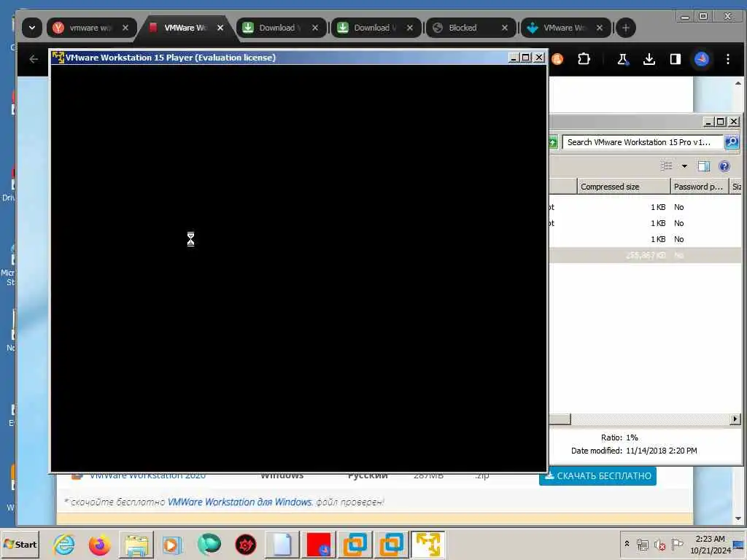Launch Firefox from the taskbar
The width and height of the screenshot is (747, 560).
pyautogui.click(x=99, y=544)
